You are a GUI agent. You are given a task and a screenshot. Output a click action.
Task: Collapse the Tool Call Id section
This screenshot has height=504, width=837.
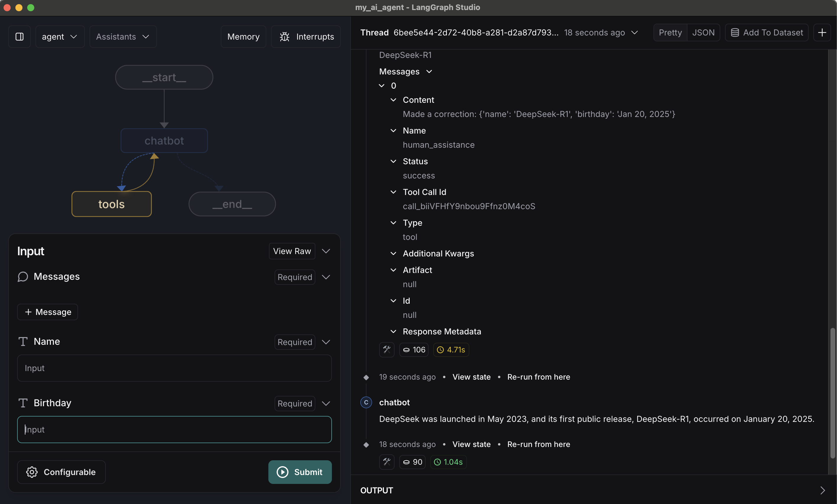click(393, 192)
